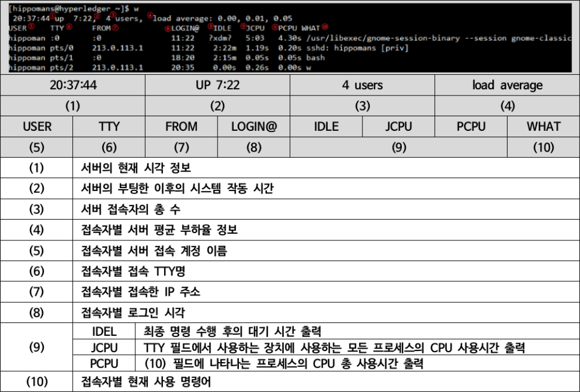Click 'sshd: hippomans [priv]' in terminal

click(357, 48)
